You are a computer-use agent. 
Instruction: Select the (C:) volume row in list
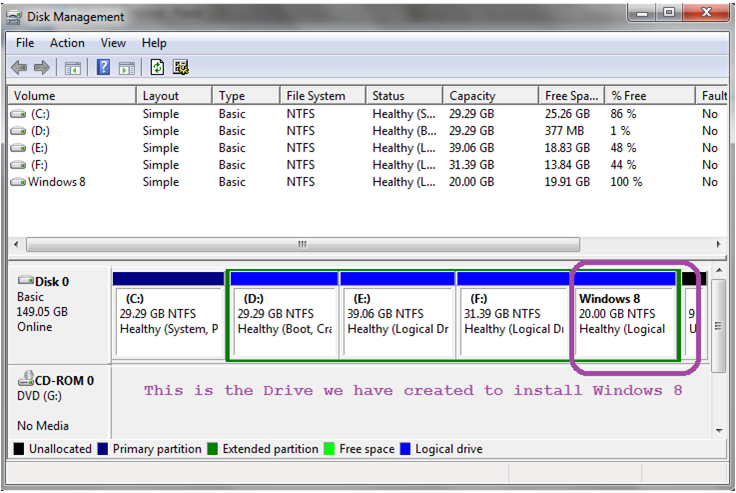coord(367,114)
